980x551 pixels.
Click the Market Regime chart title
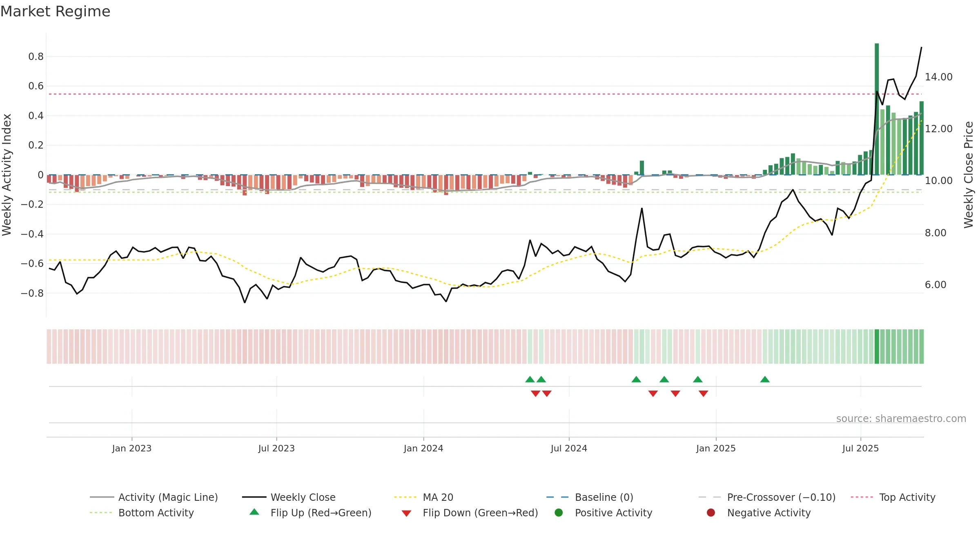coord(55,11)
